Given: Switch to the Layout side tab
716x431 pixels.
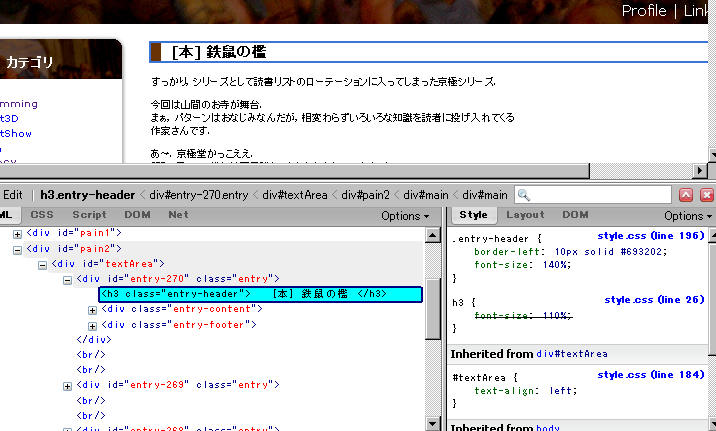Looking at the screenshot, I should point(525,215).
